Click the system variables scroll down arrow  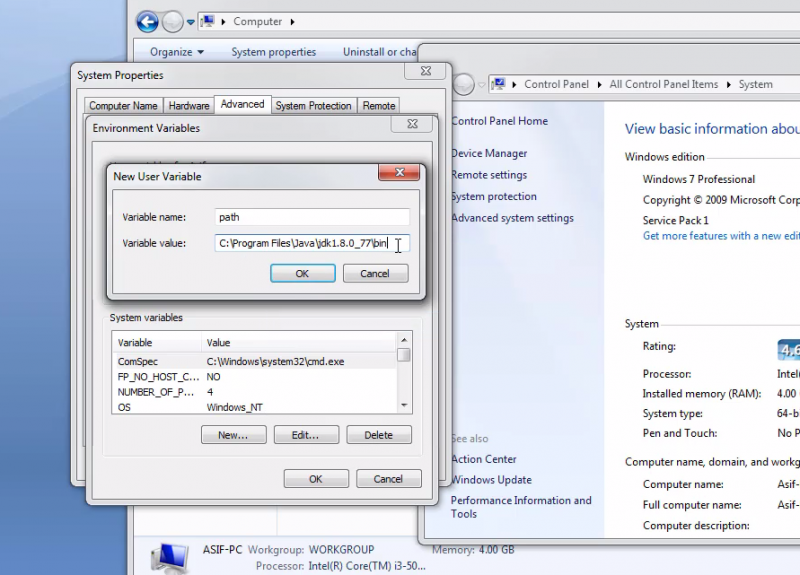[x=404, y=405]
